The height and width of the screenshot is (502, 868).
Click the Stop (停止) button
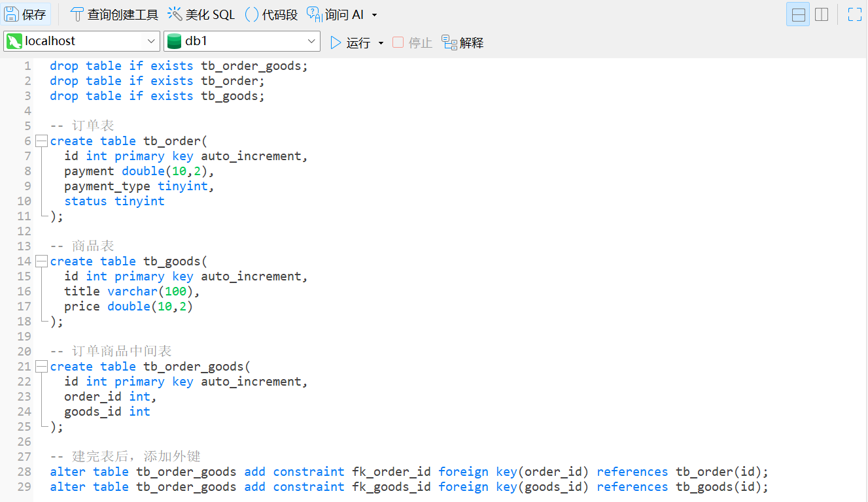click(x=412, y=42)
